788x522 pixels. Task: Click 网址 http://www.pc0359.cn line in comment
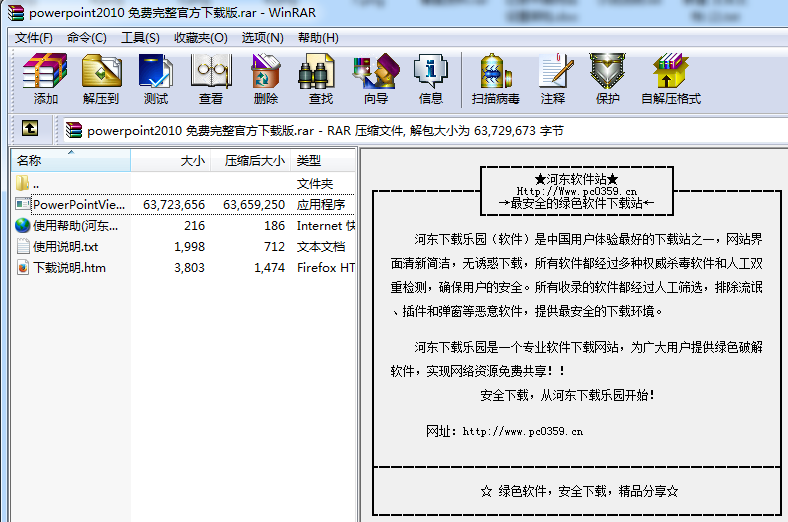(504, 431)
